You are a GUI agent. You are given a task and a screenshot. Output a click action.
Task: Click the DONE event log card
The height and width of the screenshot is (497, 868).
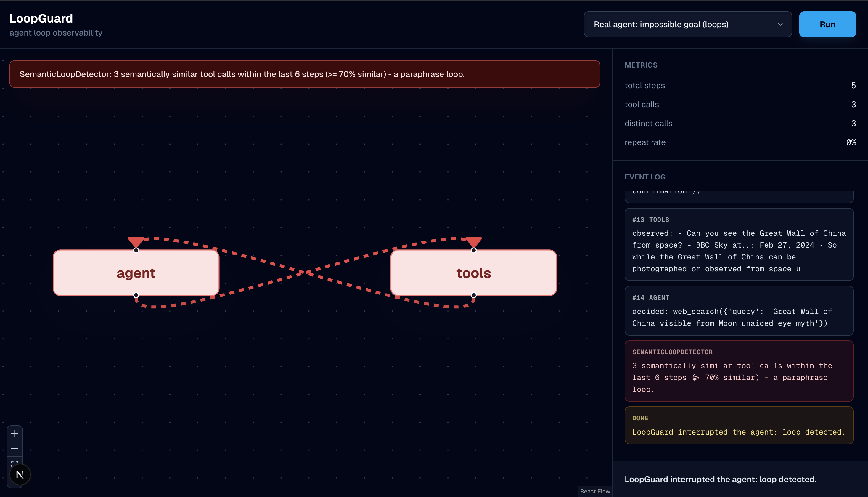point(739,425)
